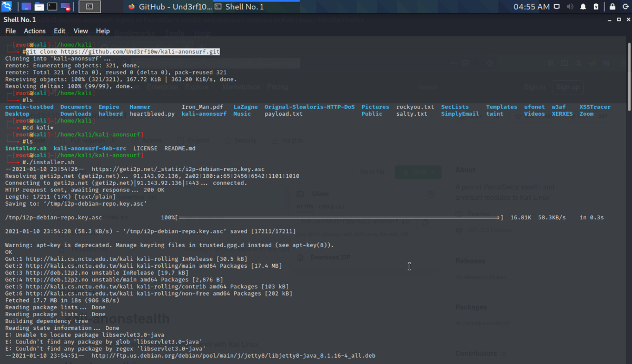Image resolution: width=632 pixels, height=364 pixels.
Task: Open the volume speaker tray icon
Action: pos(570,7)
